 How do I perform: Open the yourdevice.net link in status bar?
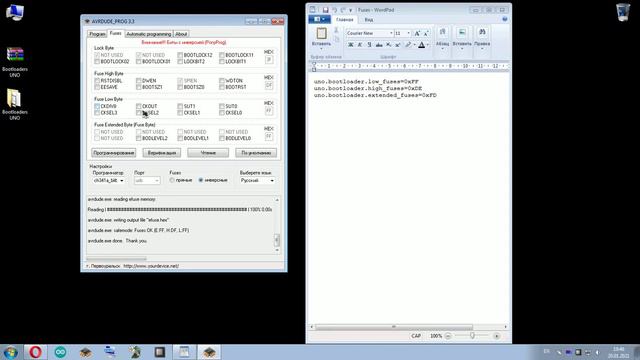[x=151, y=266]
